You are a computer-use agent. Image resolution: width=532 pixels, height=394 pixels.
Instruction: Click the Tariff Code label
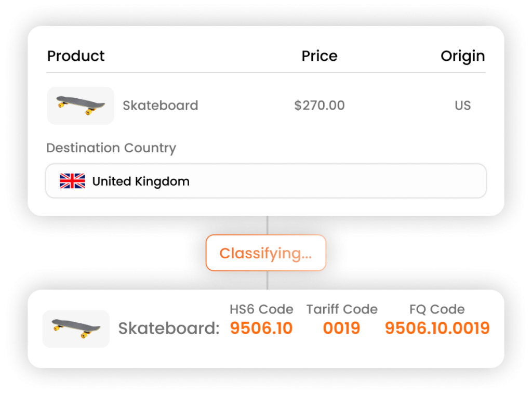[x=341, y=309]
